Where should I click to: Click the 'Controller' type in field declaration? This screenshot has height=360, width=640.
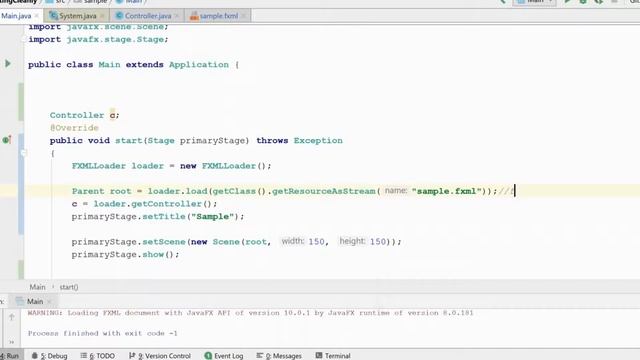(x=77, y=115)
